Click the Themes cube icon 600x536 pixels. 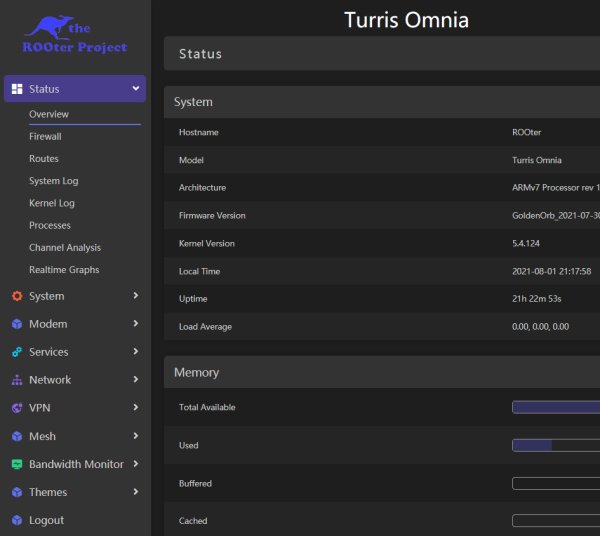(x=17, y=492)
